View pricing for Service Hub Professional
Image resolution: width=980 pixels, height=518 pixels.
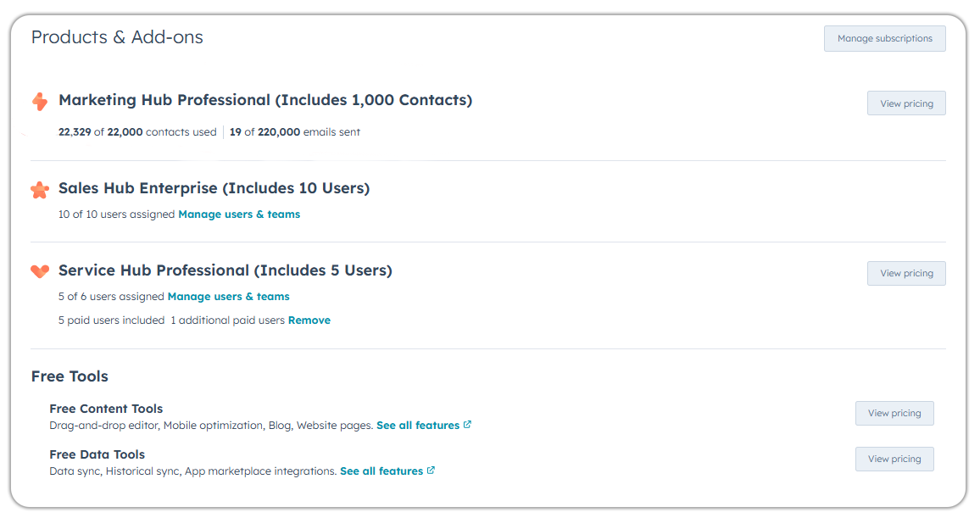point(905,273)
